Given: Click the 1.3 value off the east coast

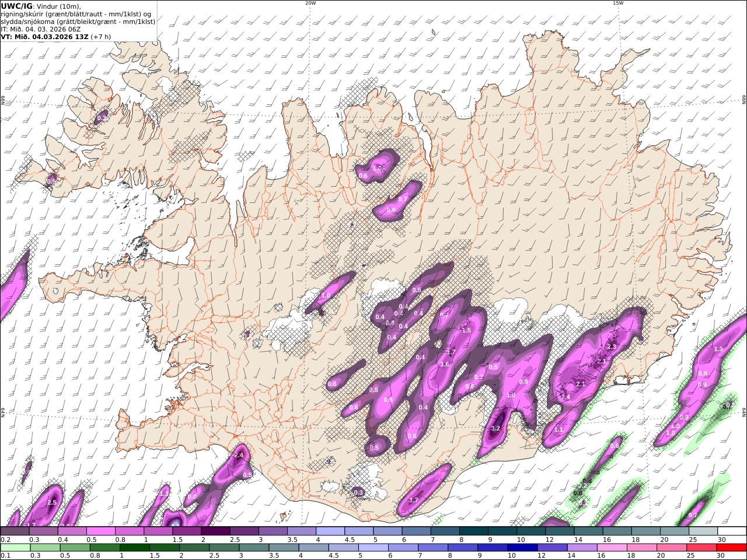Looking at the screenshot, I should click(x=718, y=349).
